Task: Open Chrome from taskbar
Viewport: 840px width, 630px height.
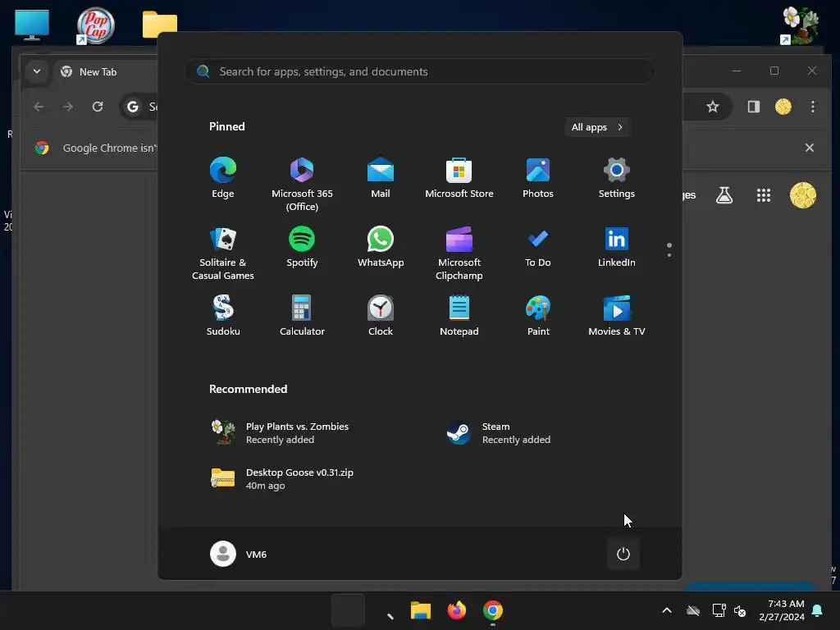Action: click(x=493, y=610)
